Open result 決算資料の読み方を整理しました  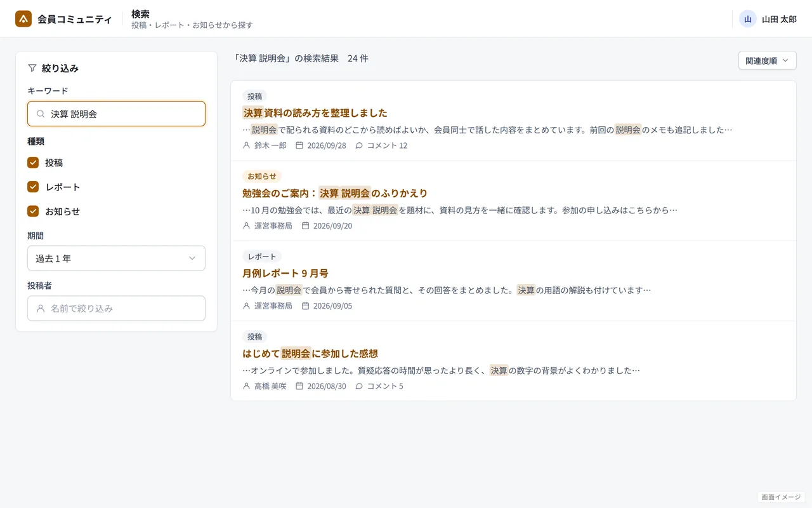315,113
